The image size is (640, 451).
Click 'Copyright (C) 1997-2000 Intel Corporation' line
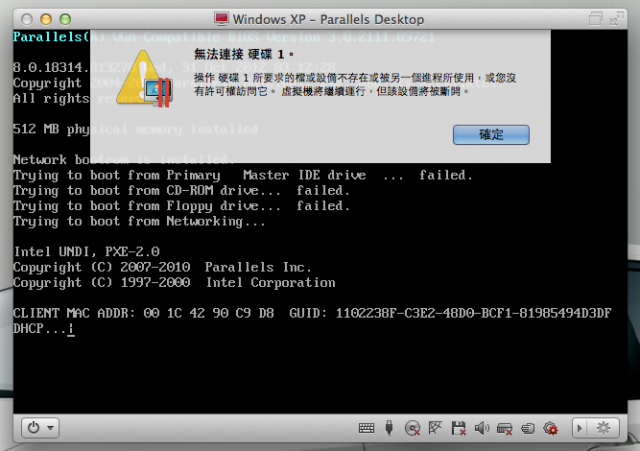174,282
